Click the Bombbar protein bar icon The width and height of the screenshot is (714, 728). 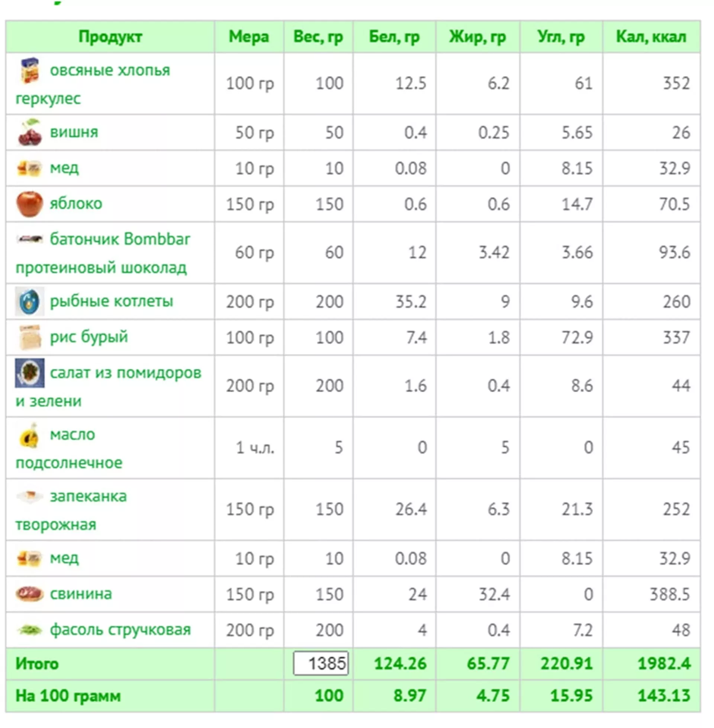(x=29, y=239)
